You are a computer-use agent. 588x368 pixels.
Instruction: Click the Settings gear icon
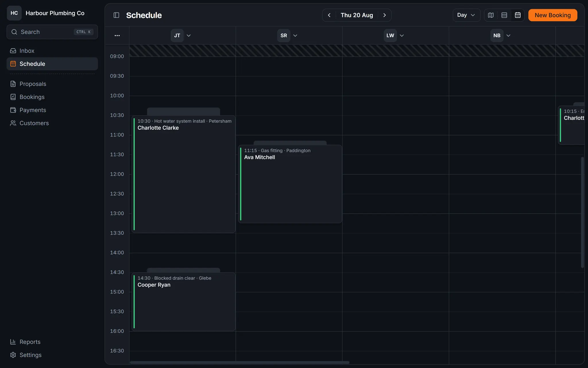[x=13, y=355]
